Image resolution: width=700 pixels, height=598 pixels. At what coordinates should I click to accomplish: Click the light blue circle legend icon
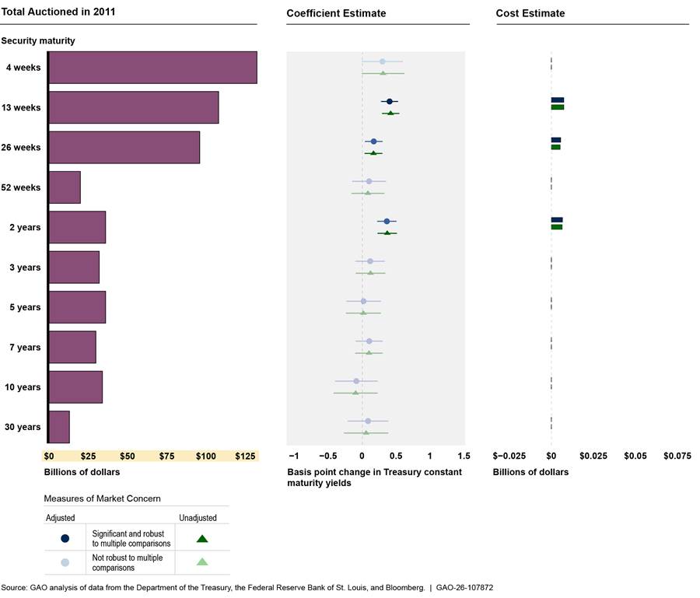point(65,562)
